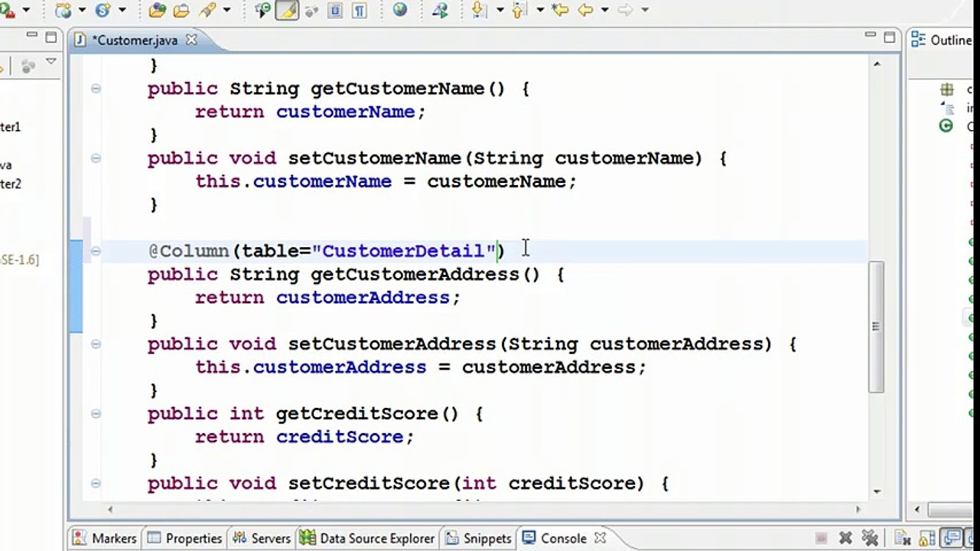Viewport: 980px width, 551px height.
Task: Toggle Mark Occurrences highlighter in toolbar
Action: (x=287, y=10)
